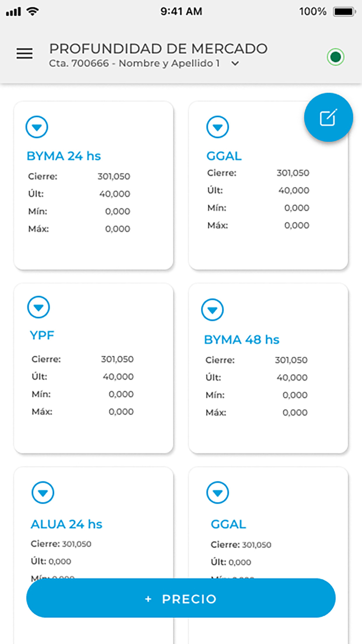Select the ALUA 24 hs title
The height and width of the screenshot is (644, 362).
[66, 524]
